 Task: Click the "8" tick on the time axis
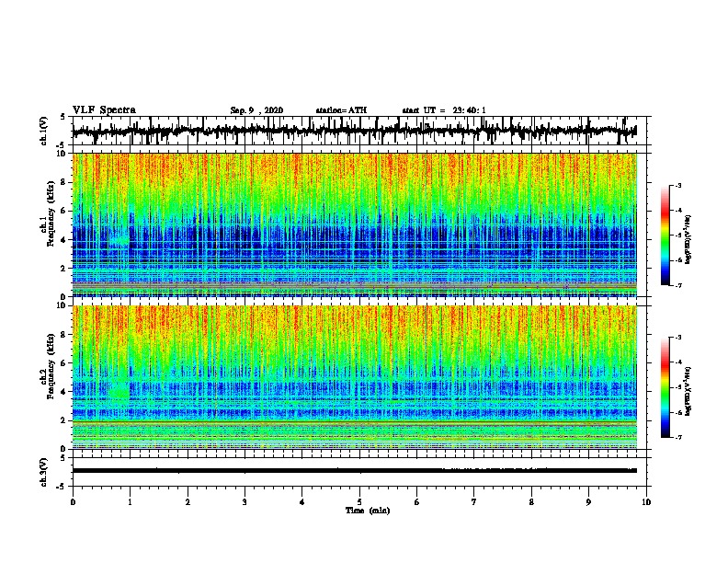pos(531,502)
